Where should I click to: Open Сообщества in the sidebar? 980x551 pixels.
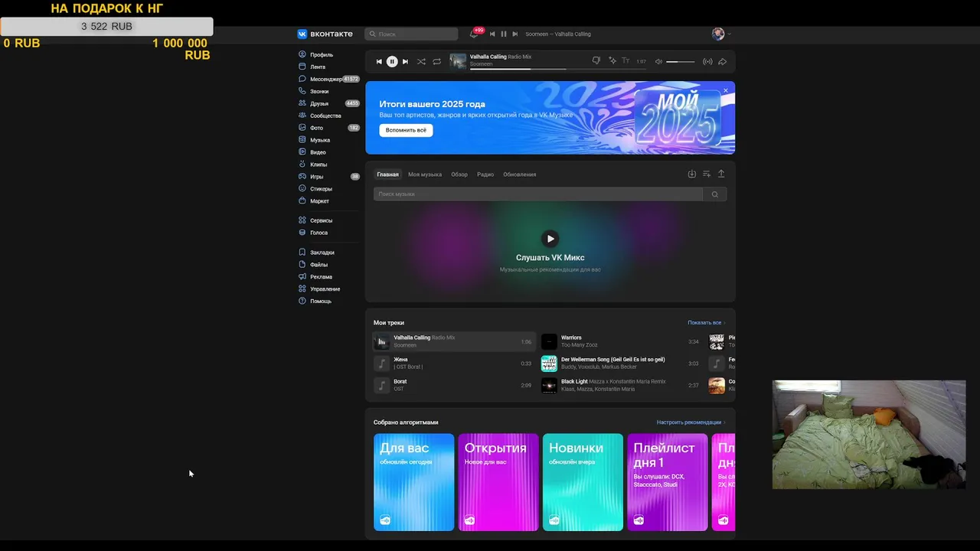tap(325, 116)
